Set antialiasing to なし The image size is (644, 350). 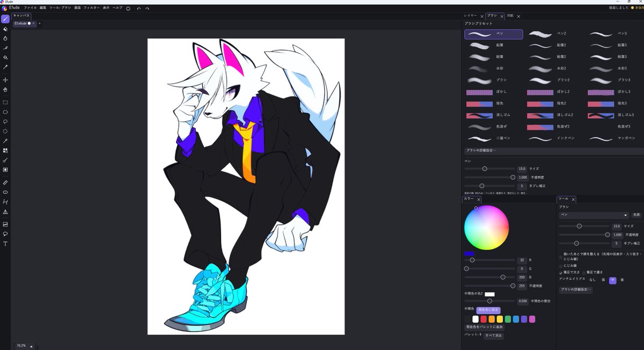click(x=592, y=280)
